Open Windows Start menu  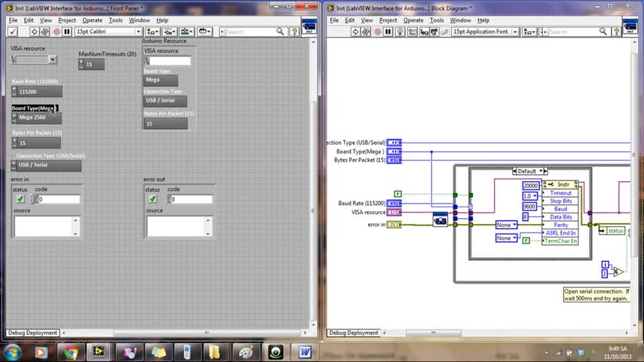click(12, 352)
